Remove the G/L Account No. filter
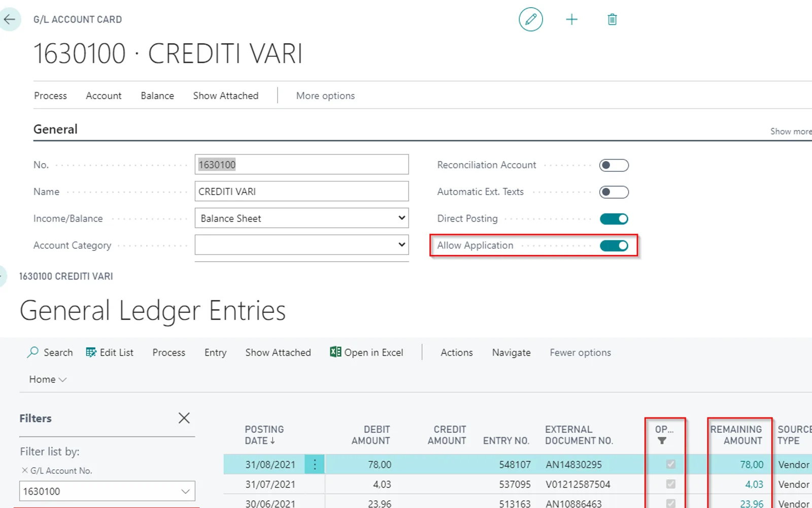This screenshot has width=812, height=508. click(x=24, y=470)
